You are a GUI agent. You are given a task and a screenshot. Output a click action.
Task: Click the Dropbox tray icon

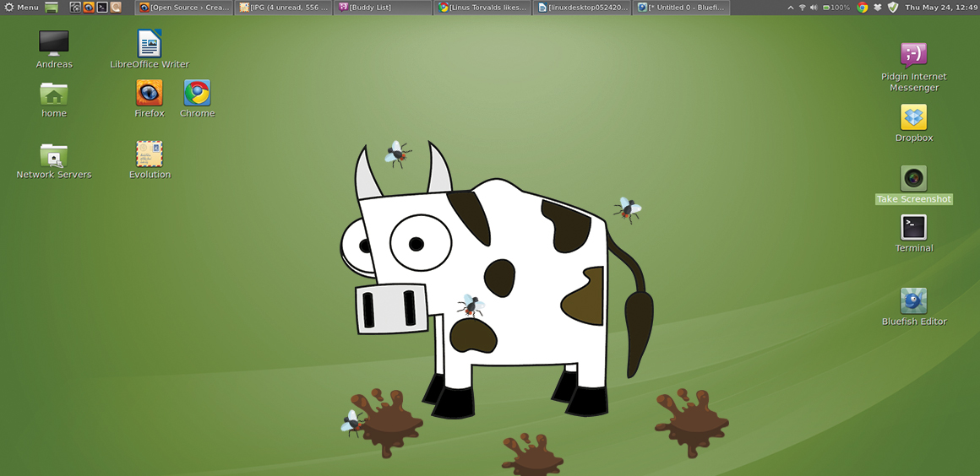[x=878, y=8]
